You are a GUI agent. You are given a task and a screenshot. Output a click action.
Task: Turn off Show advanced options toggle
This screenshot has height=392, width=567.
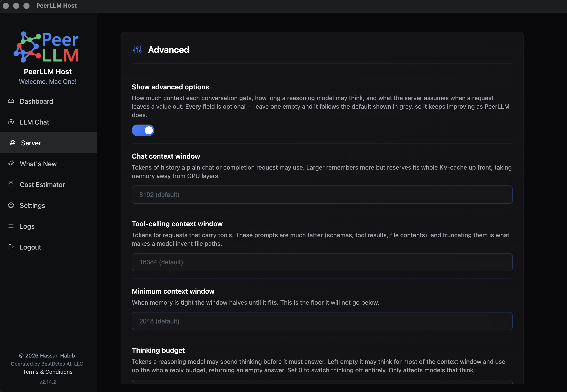pos(143,130)
